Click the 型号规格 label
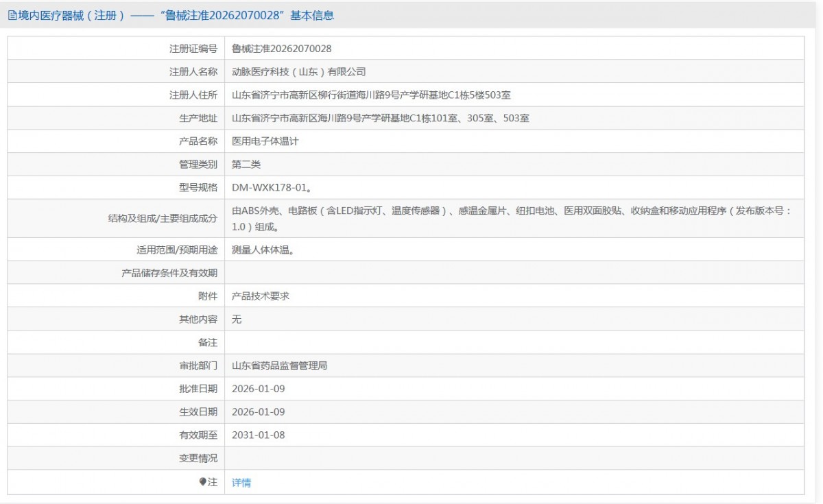Viewport: 823px width, 504px height. click(198, 188)
